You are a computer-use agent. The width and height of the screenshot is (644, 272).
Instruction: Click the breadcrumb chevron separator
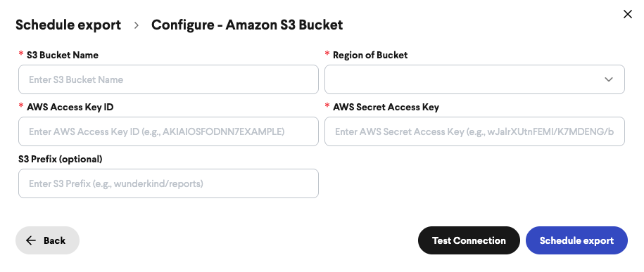tap(137, 25)
